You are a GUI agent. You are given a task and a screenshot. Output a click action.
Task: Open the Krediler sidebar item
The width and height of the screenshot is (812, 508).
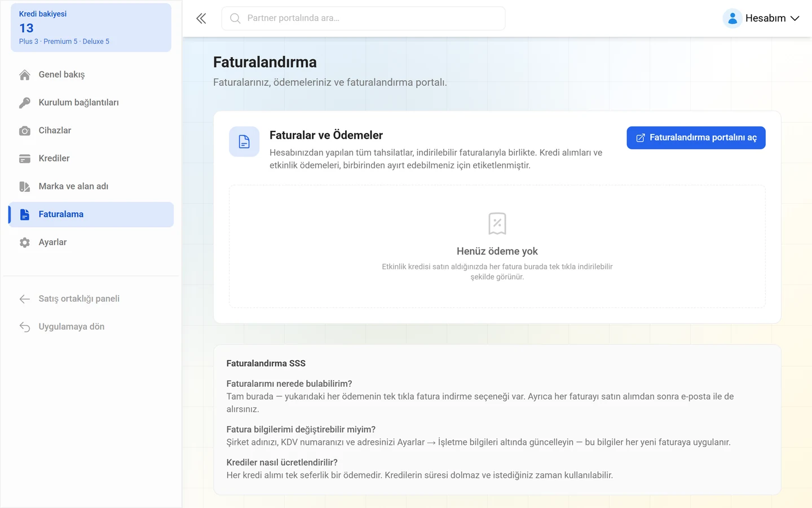[x=91, y=159]
